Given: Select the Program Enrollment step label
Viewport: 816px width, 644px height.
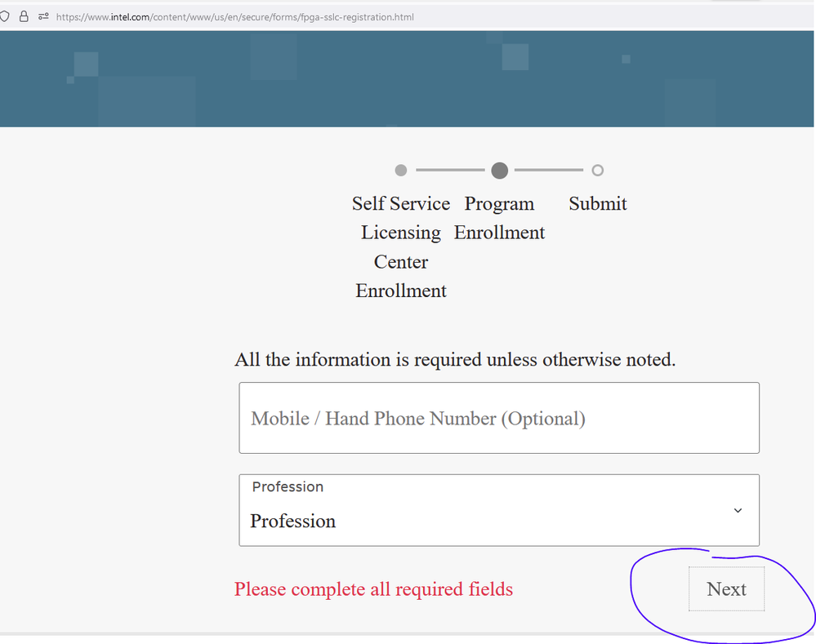Looking at the screenshot, I should click(x=499, y=218).
